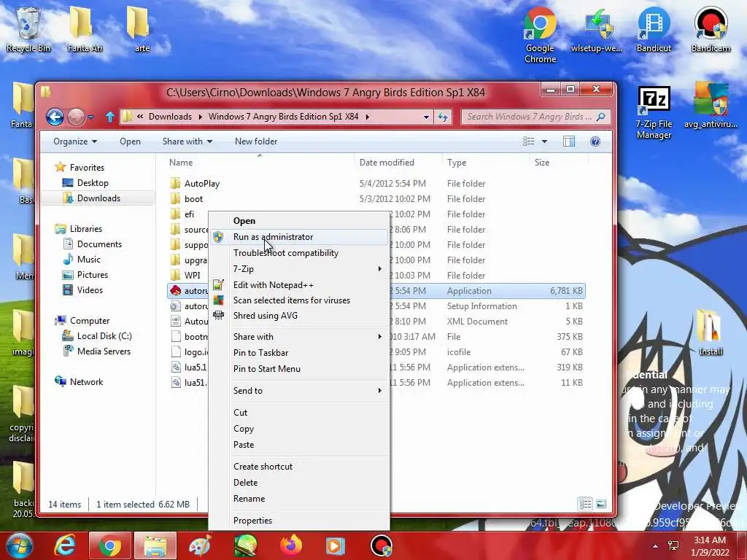
Task: Open Properties from context menu
Action: coord(299,521)
